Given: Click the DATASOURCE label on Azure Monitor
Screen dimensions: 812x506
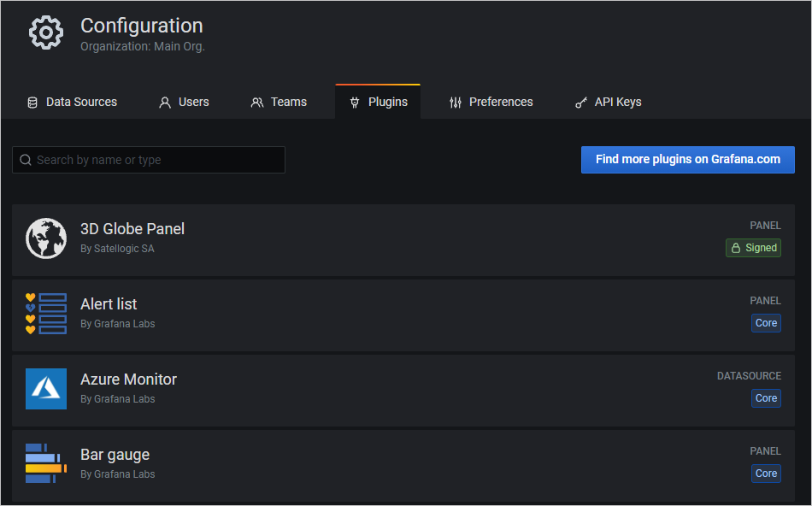Looking at the screenshot, I should [x=749, y=376].
